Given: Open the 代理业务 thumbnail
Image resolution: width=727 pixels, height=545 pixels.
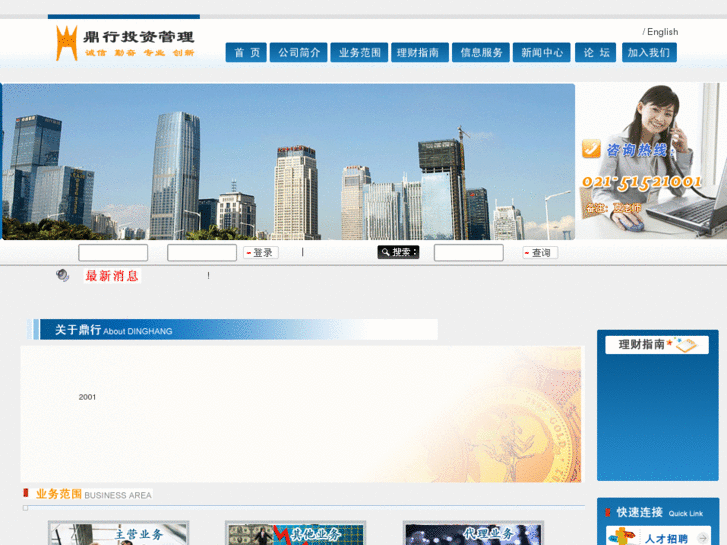Looking at the screenshot, I should click(x=473, y=533).
